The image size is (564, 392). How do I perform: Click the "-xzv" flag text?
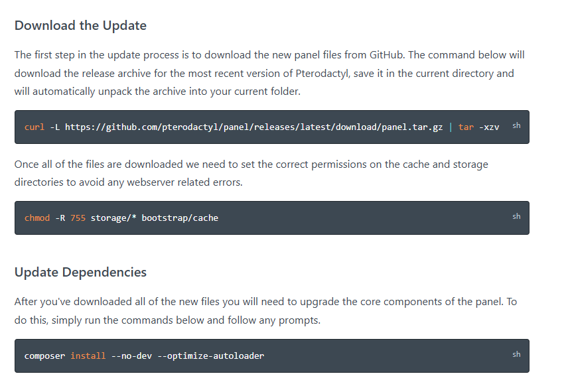point(489,127)
